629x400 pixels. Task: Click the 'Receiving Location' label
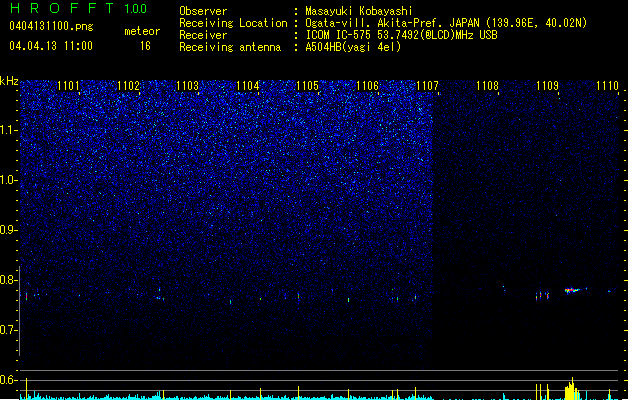233,23
